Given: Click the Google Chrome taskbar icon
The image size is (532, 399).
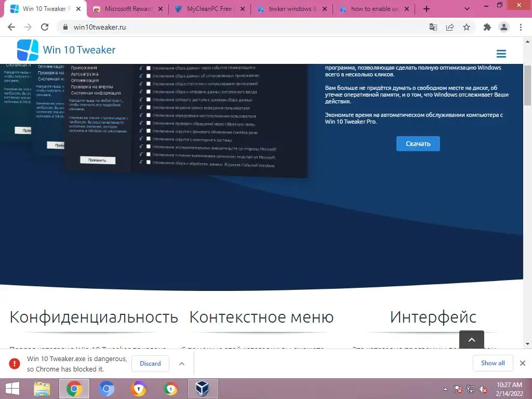Looking at the screenshot, I should [74, 389].
